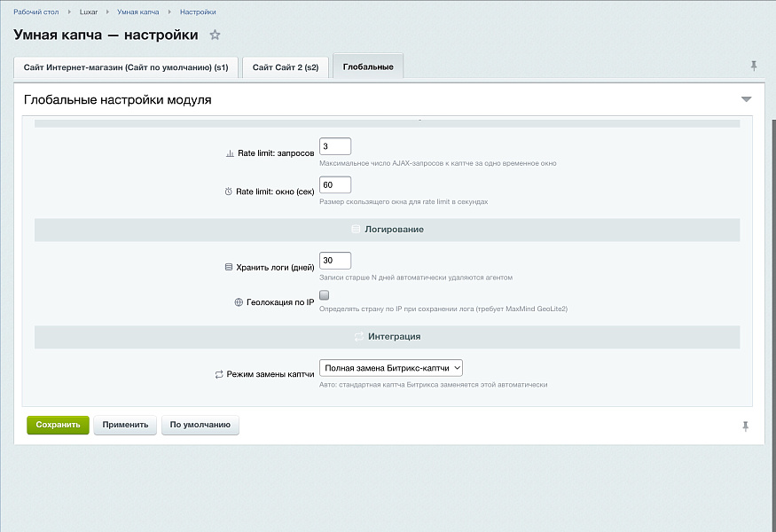Click the bar chart icon by Rate limit: запросов
Viewport: 776px width, 532px height.
point(230,153)
